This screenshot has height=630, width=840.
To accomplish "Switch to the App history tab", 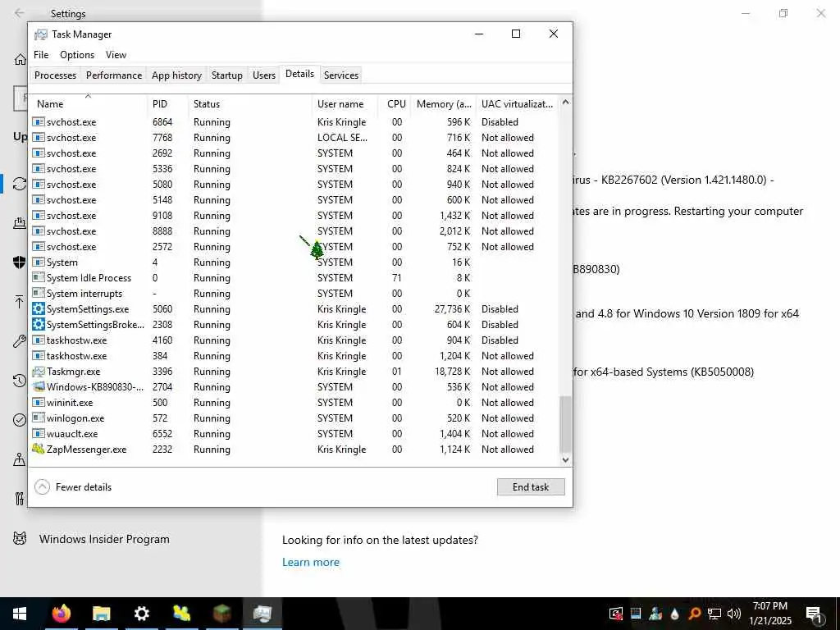I will coord(176,75).
